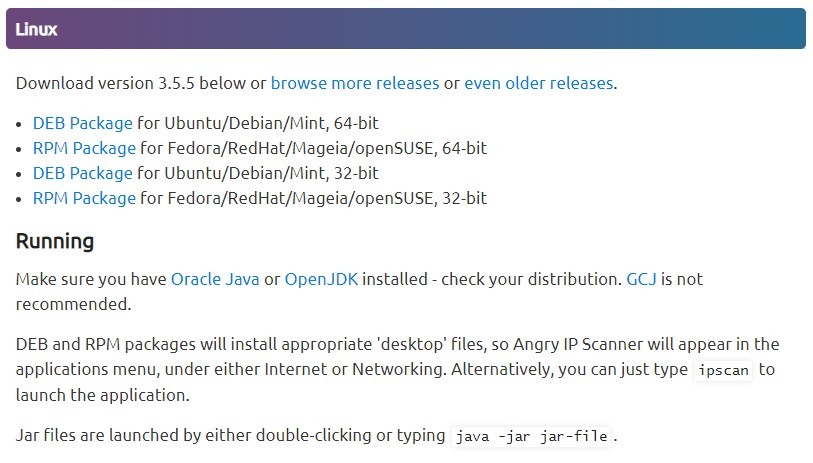Click the Linux section header banner
Image resolution: width=813 pixels, height=463 pixels.
tap(406, 29)
